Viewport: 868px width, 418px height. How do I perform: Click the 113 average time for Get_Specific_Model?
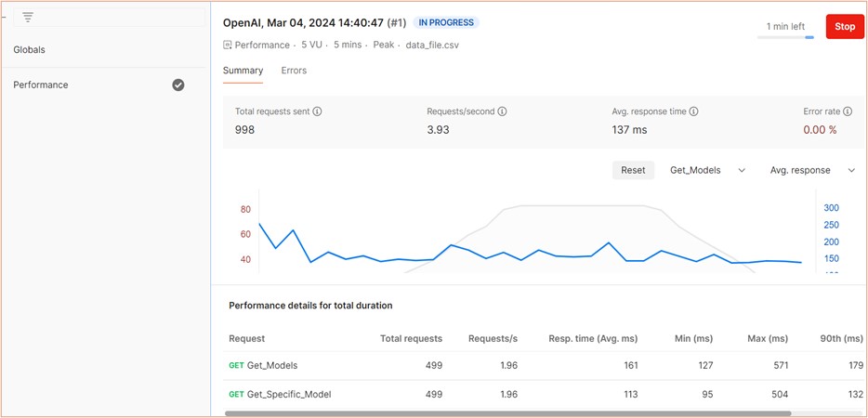[630, 394]
